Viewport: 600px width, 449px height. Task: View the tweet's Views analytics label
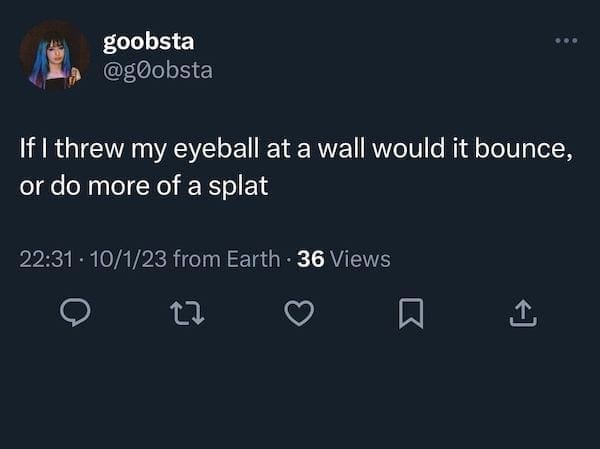360,259
